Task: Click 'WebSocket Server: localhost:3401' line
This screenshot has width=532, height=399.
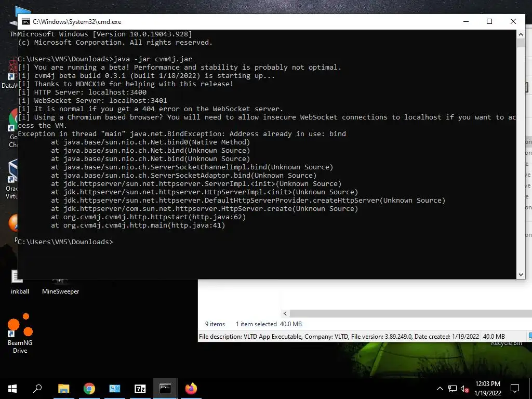Action: 92,100
